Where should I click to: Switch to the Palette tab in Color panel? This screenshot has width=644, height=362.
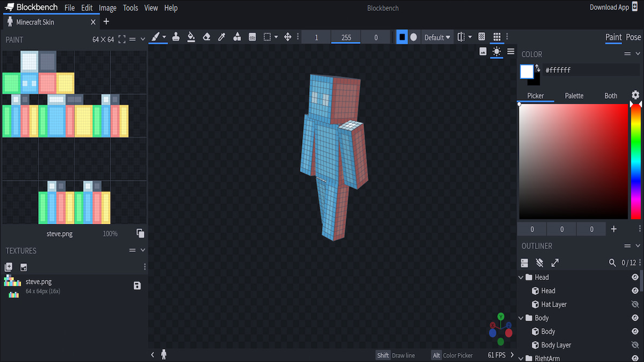point(574,95)
